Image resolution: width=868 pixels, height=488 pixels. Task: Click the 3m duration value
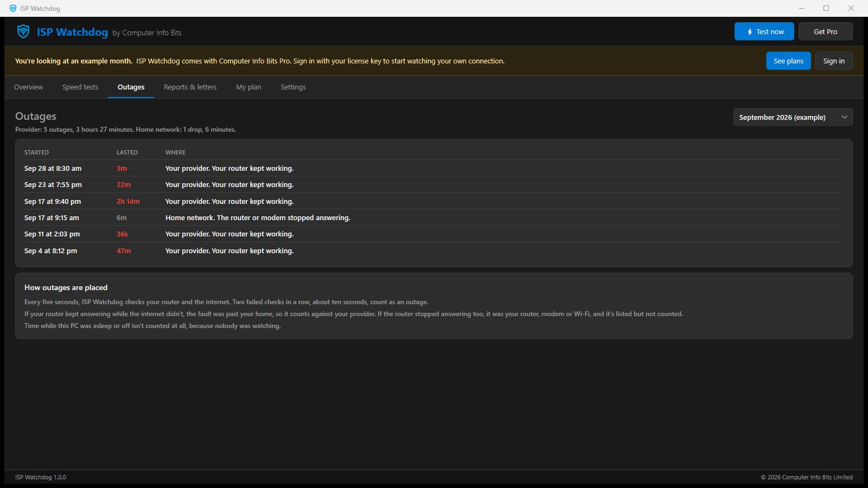[x=122, y=168]
